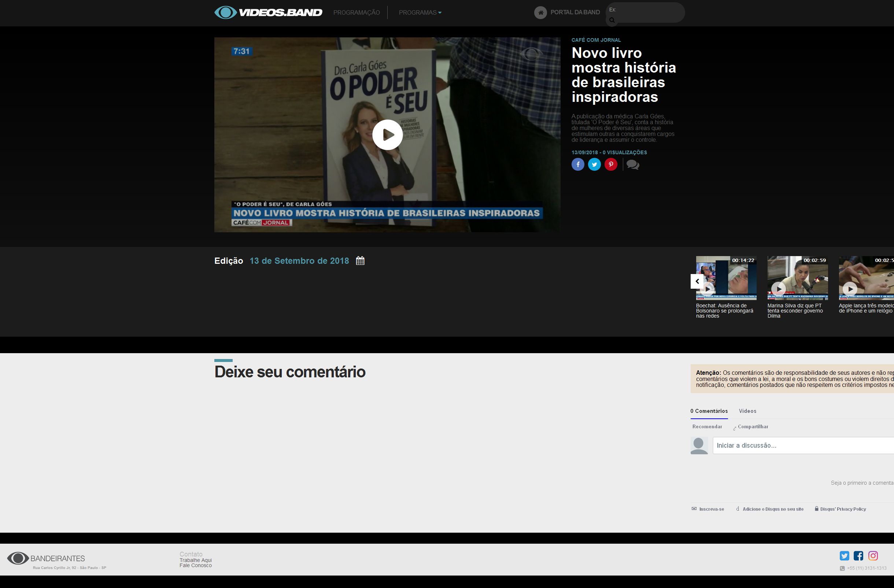The image size is (894, 588).
Task: Share video on Facebook round icon
Action: pos(578,164)
